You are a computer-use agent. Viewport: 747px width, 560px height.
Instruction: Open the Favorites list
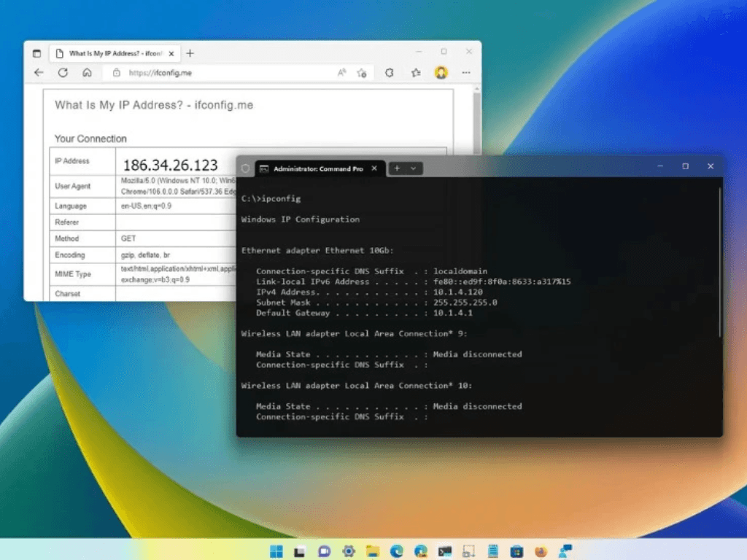coord(416,73)
